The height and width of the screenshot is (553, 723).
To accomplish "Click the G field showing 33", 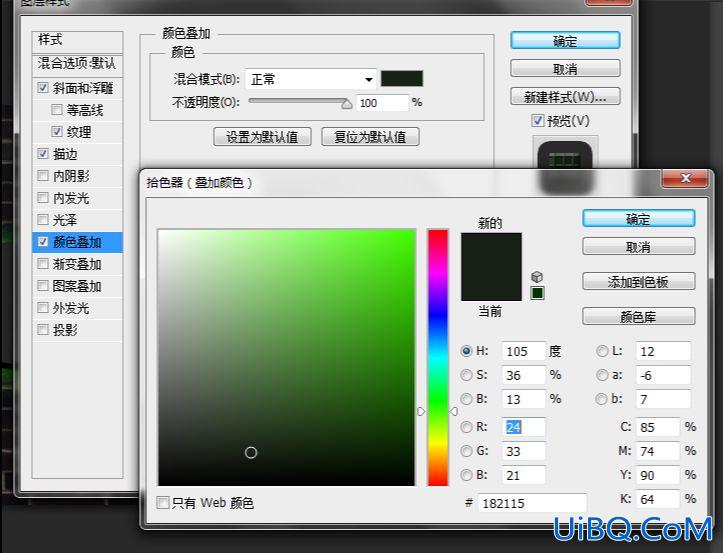I will (523, 451).
